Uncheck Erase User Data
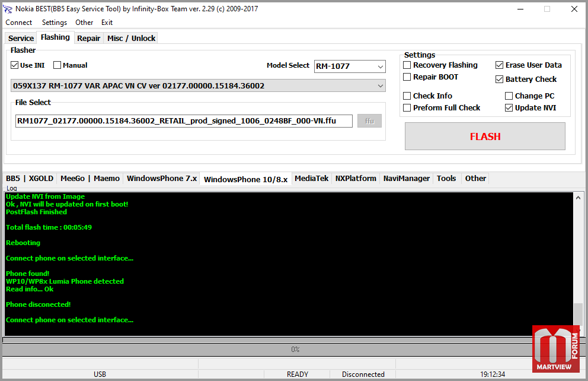 click(500, 65)
